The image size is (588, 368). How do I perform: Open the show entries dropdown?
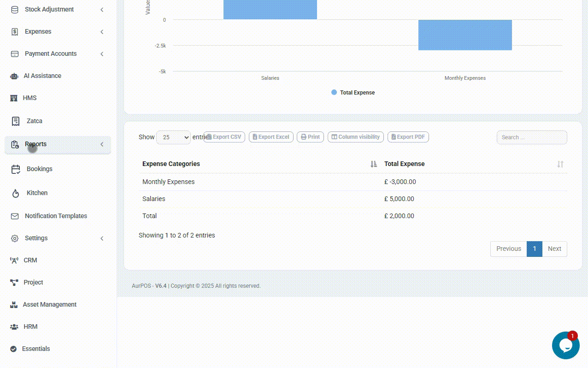pyautogui.click(x=173, y=137)
